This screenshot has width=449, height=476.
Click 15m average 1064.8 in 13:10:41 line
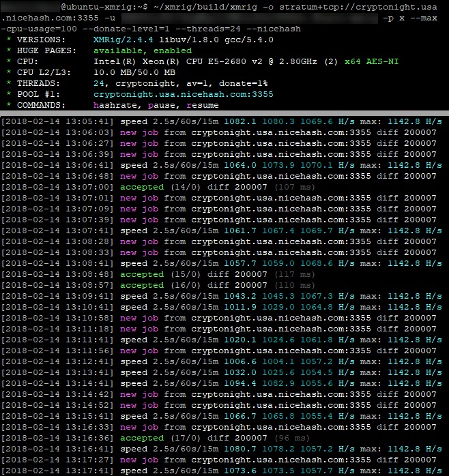tap(316, 308)
